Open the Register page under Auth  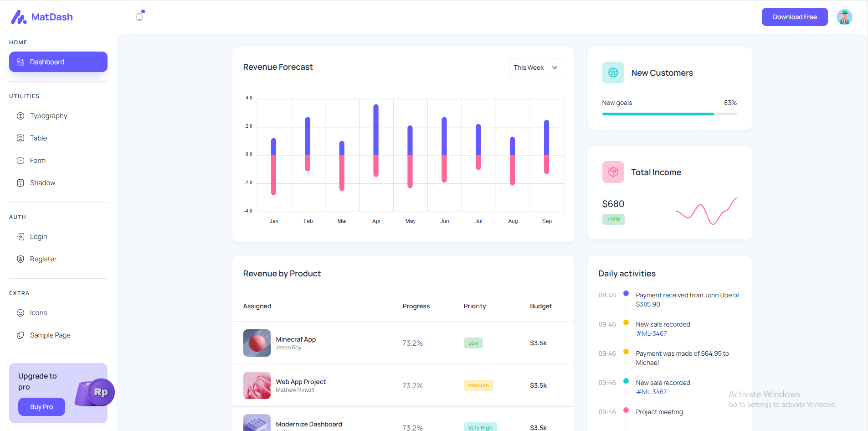pos(43,259)
